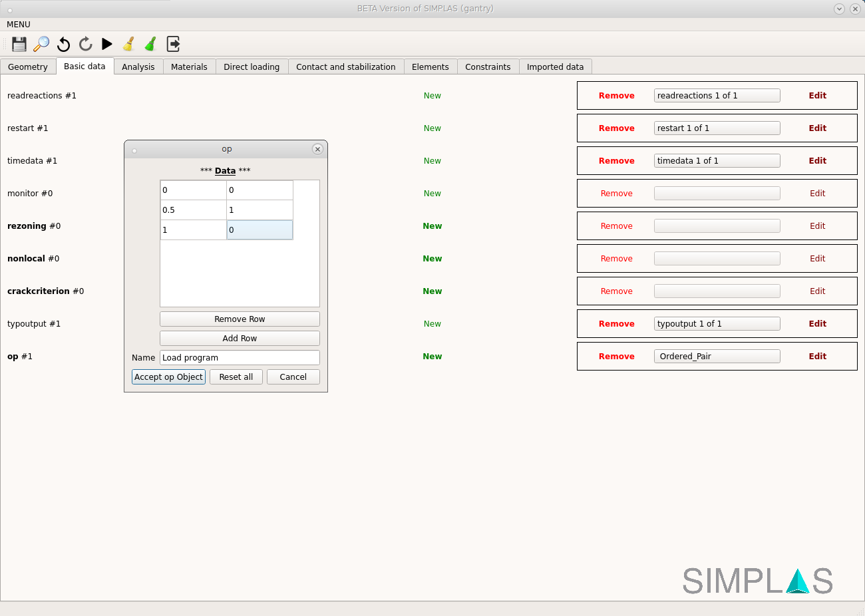
Task: Select the table cell containing 0.5
Action: tap(193, 210)
